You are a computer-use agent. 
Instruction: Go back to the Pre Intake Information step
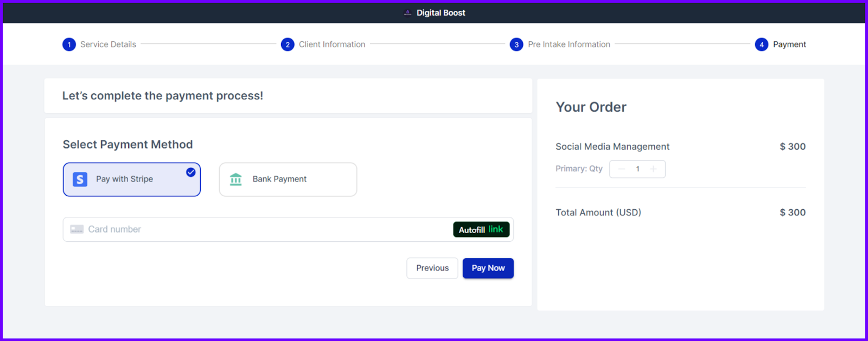(x=568, y=44)
